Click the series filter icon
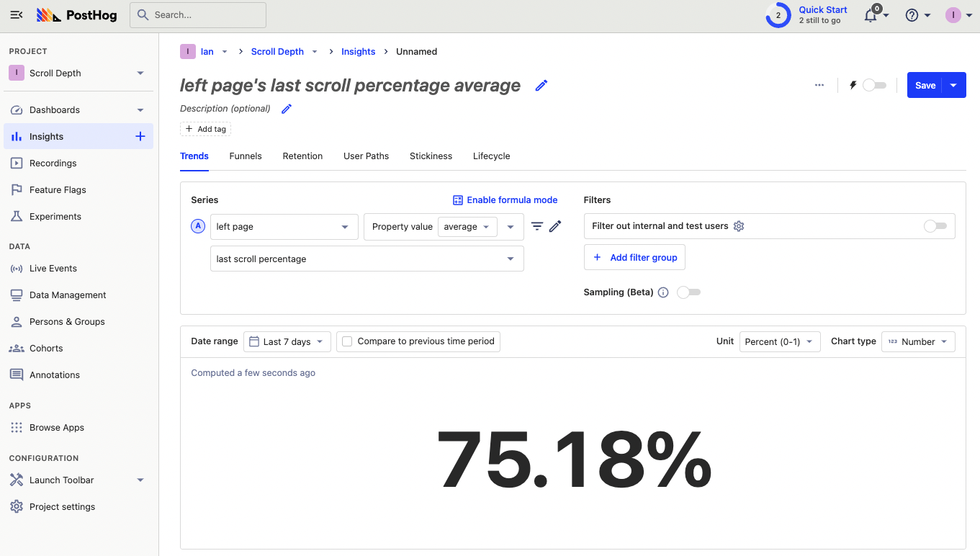This screenshot has width=980, height=556. 537,226
